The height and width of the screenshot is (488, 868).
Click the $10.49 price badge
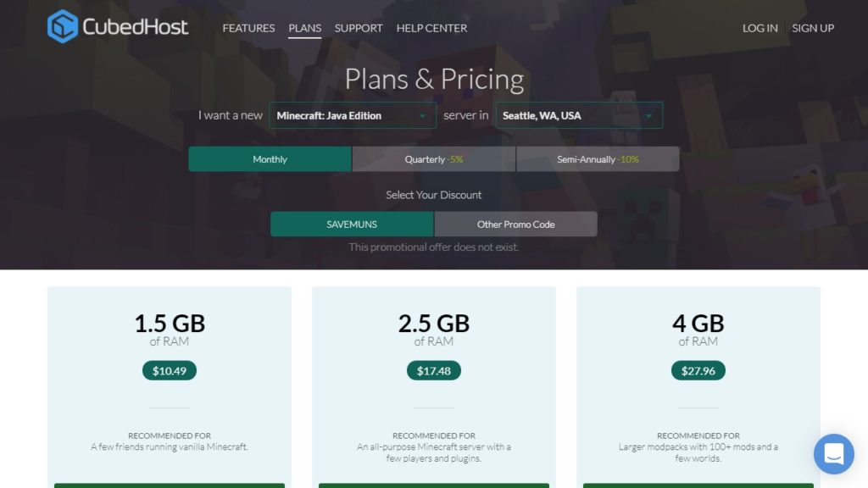tap(170, 371)
